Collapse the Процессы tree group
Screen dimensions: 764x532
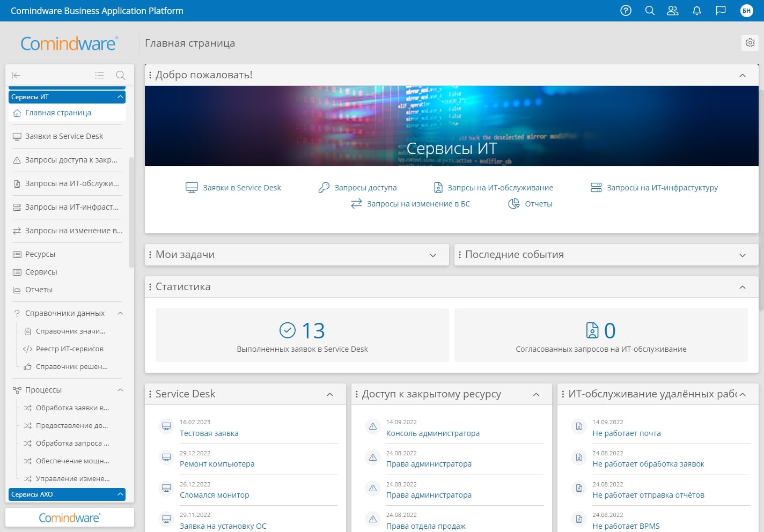pos(120,390)
